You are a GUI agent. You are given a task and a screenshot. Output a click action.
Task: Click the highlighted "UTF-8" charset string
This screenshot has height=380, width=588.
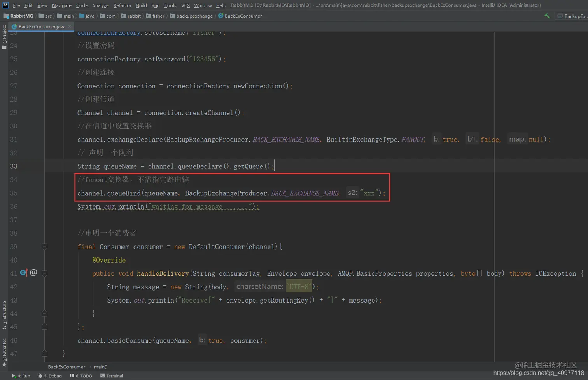[x=299, y=287]
